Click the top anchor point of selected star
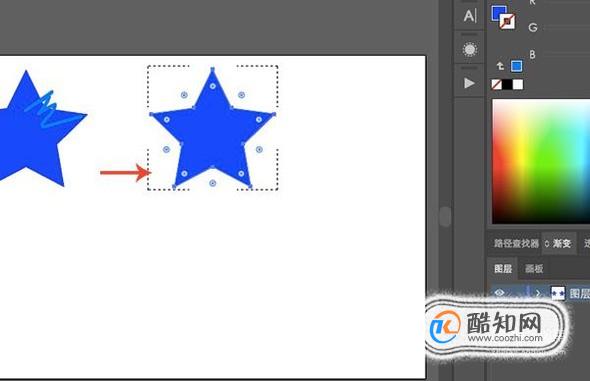This screenshot has width=590, height=381. (213, 69)
